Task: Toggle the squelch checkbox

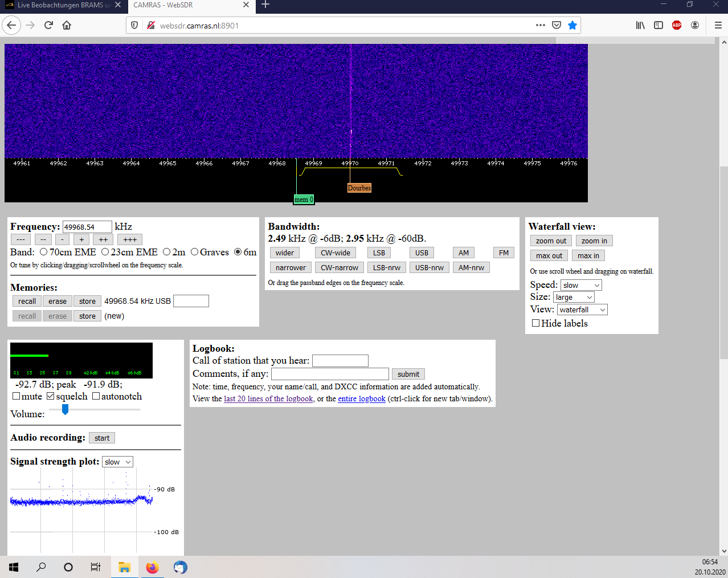Action: [50, 396]
